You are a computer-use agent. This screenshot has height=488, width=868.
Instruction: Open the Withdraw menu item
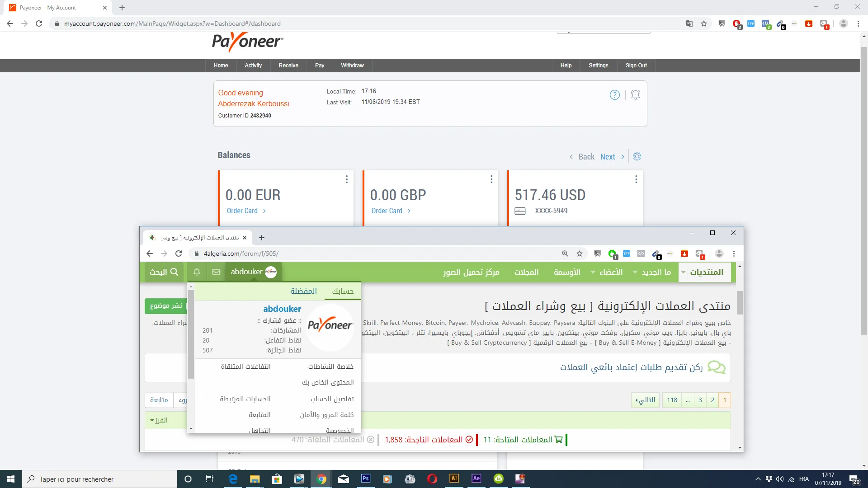(352, 66)
